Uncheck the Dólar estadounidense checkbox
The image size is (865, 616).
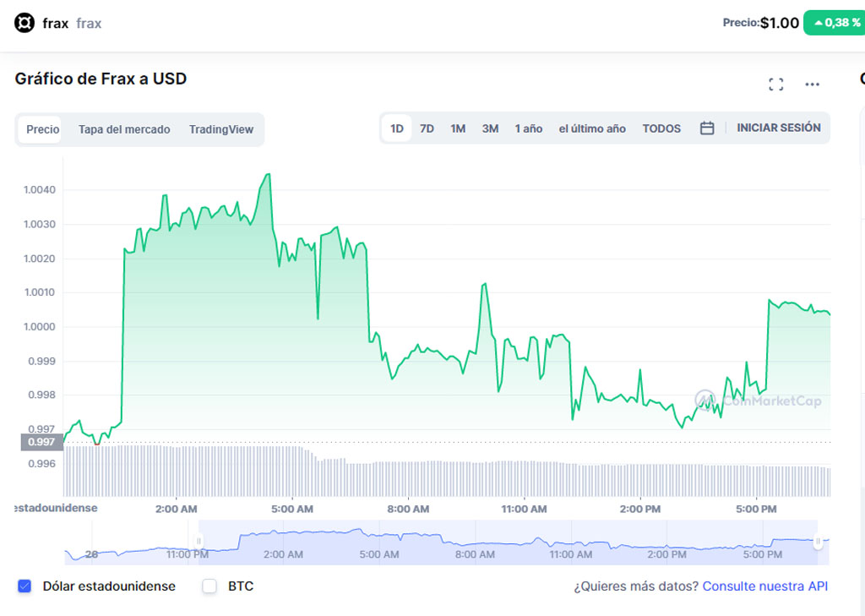pyautogui.click(x=24, y=586)
